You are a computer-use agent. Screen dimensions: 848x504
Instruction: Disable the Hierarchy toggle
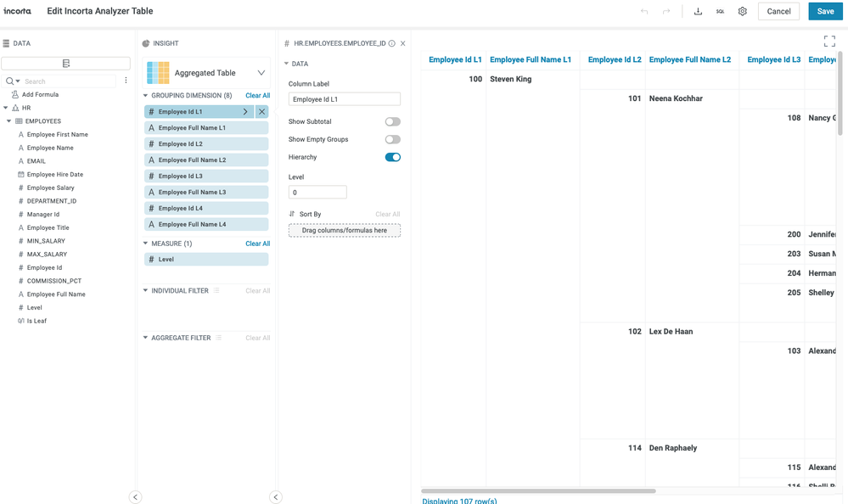point(392,157)
